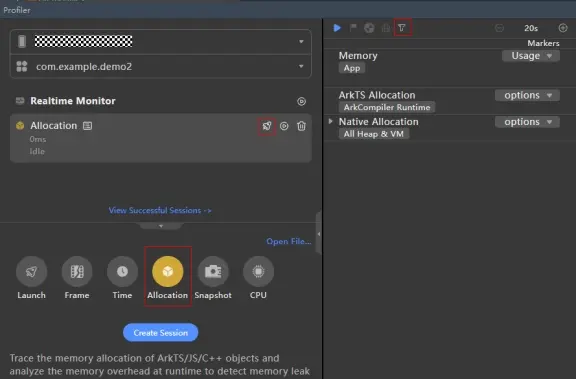Click the Realtime Monitor icon
Screen dimensions: 576x379
20,101
